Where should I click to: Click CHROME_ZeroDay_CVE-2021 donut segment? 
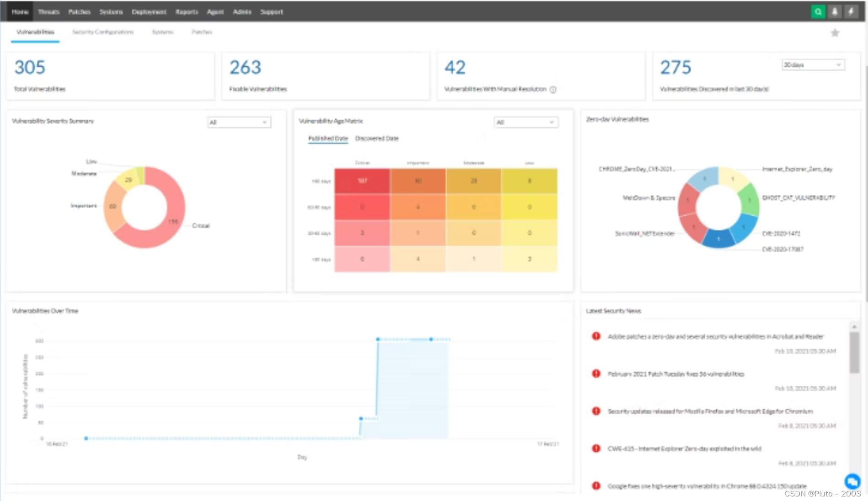704,179
